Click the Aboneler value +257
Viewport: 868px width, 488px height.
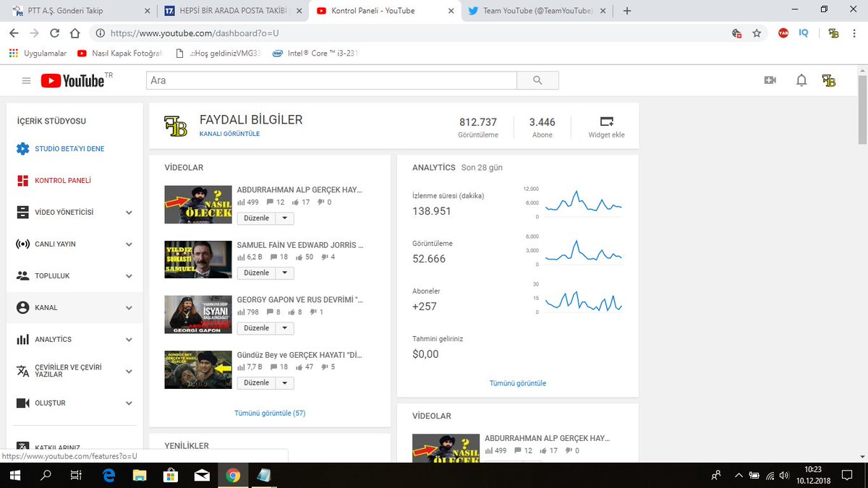(425, 307)
